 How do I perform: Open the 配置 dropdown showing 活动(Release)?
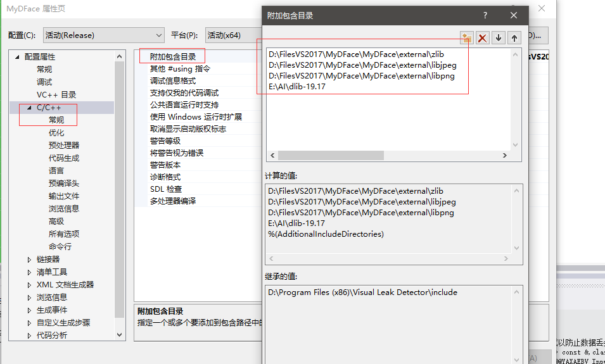coord(104,35)
